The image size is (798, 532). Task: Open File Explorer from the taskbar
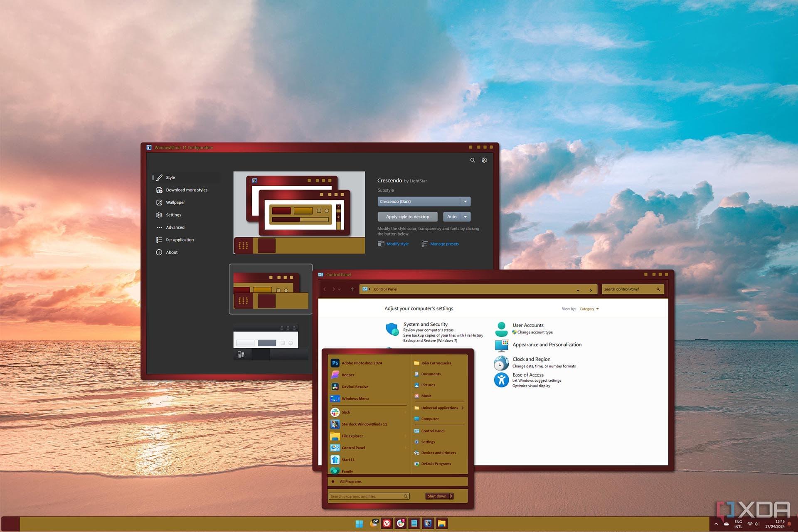point(441,523)
